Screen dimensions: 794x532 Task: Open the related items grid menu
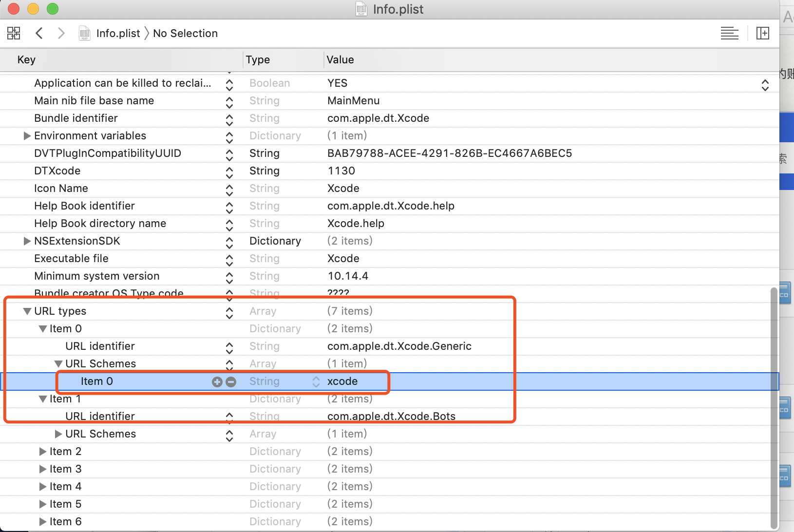point(14,33)
